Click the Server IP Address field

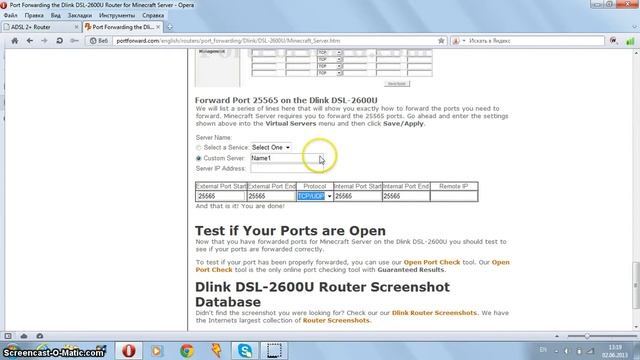[287, 169]
